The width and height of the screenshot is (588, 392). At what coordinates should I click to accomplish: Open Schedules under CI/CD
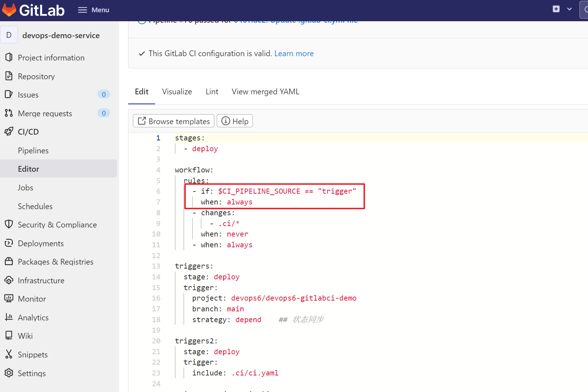(35, 206)
